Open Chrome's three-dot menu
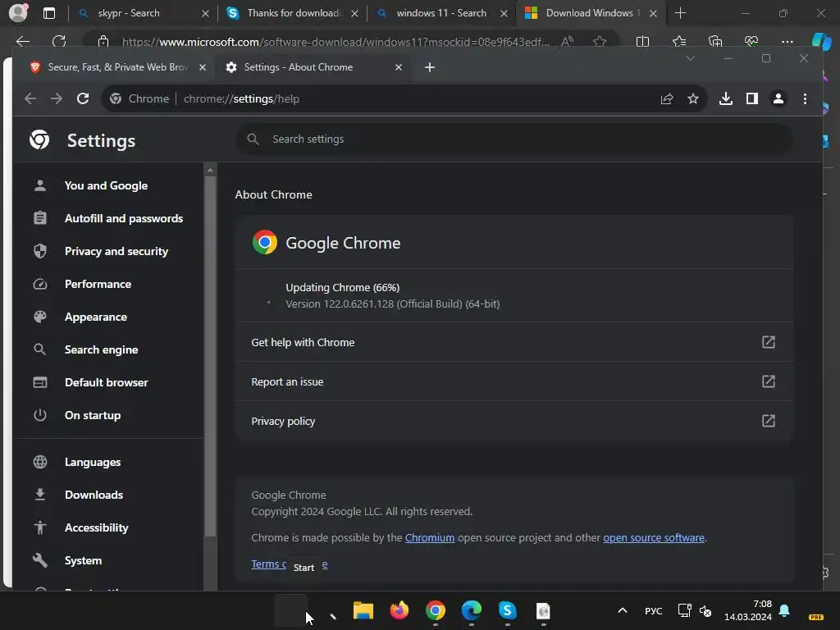The width and height of the screenshot is (840, 630). [x=805, y=98]
